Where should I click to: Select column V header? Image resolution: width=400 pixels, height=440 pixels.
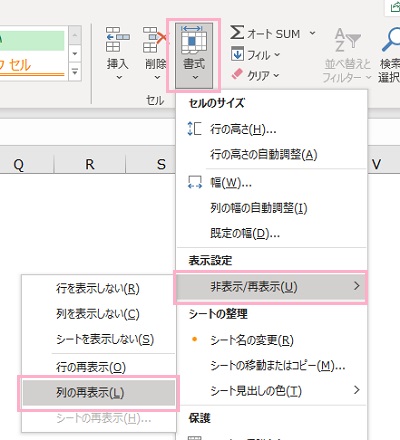[x=383, y=164]
